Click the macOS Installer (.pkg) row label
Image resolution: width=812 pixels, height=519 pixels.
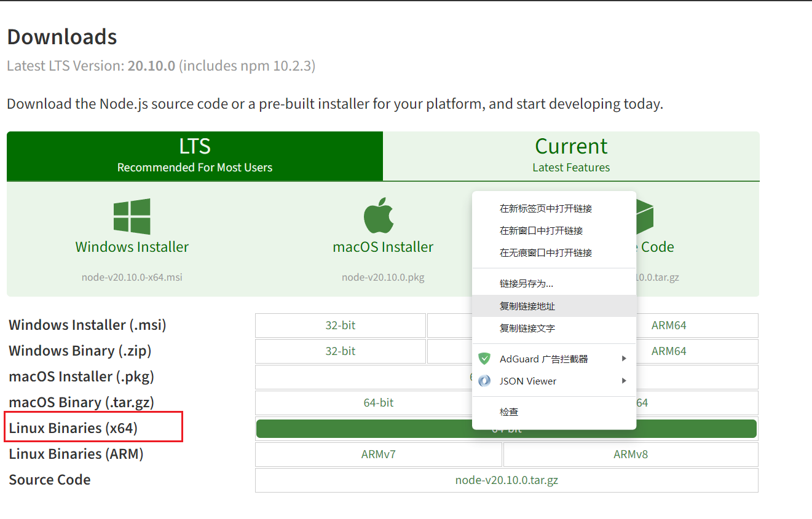pyautogui.click(x=81, y=377)
